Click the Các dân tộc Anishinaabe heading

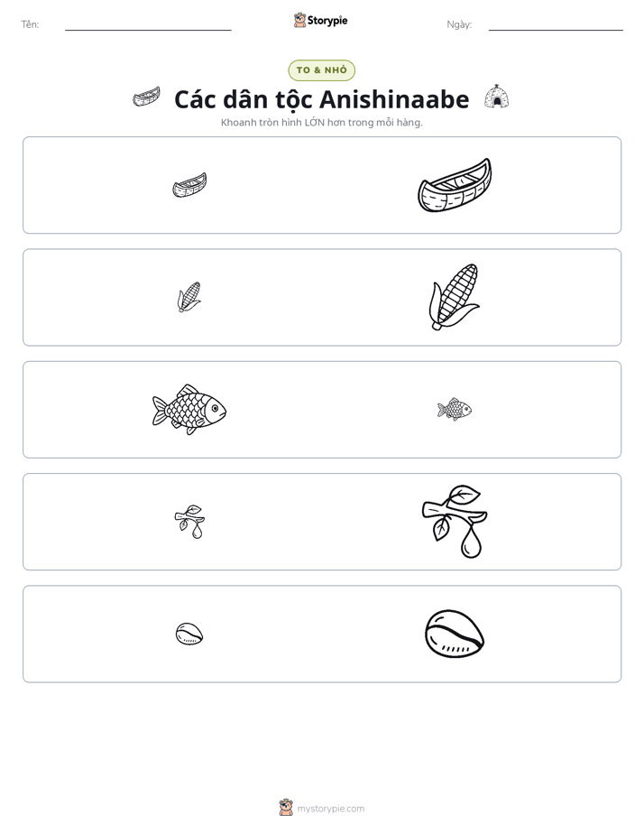click(x=321, y=99)
